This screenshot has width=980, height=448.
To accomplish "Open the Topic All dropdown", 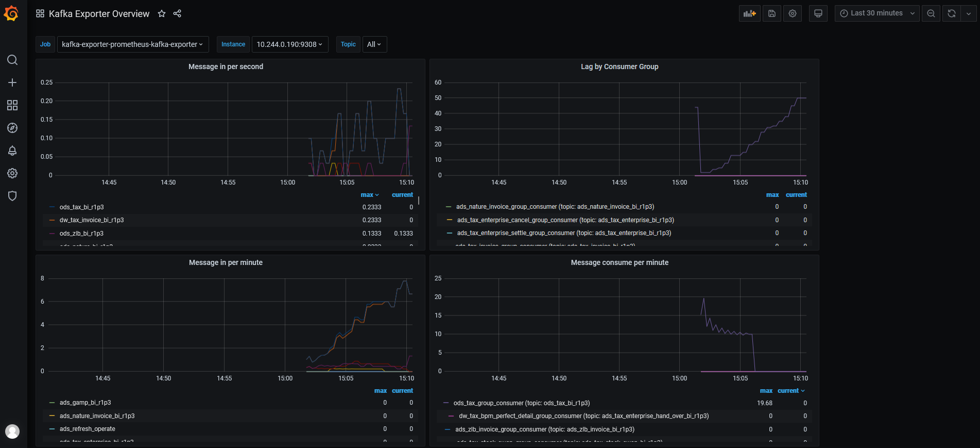I will (374, 44).
